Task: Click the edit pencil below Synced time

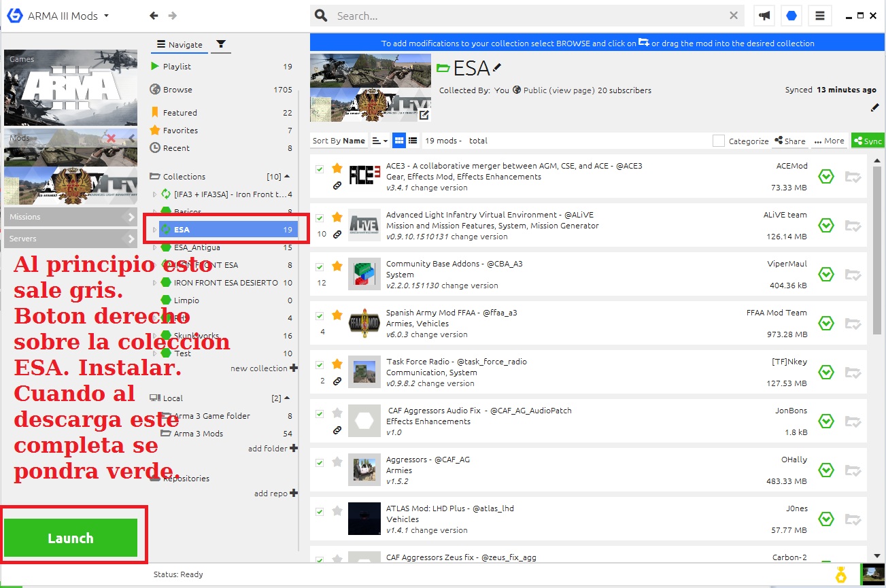Action: 875,107
